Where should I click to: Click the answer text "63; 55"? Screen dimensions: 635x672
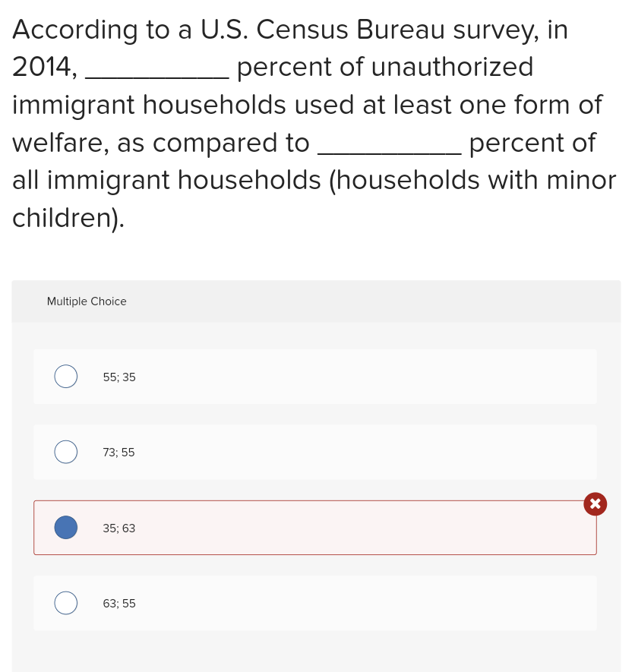[119, 603]
